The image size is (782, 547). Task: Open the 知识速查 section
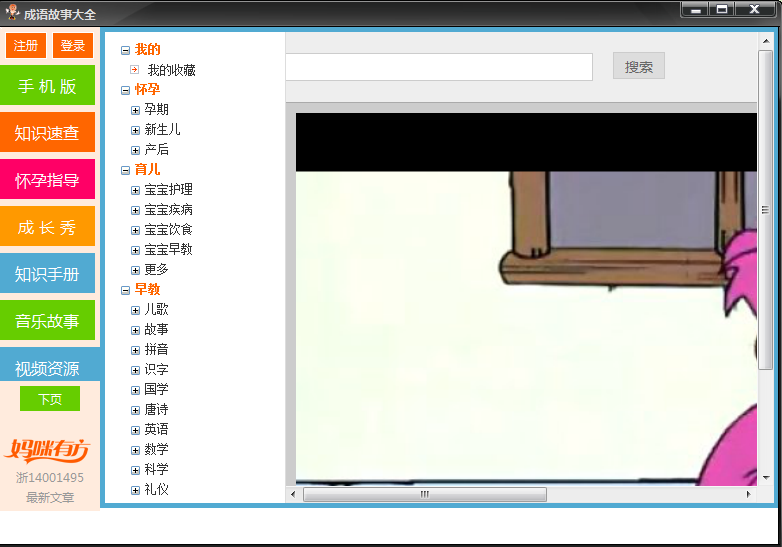[x=47, y=132]
